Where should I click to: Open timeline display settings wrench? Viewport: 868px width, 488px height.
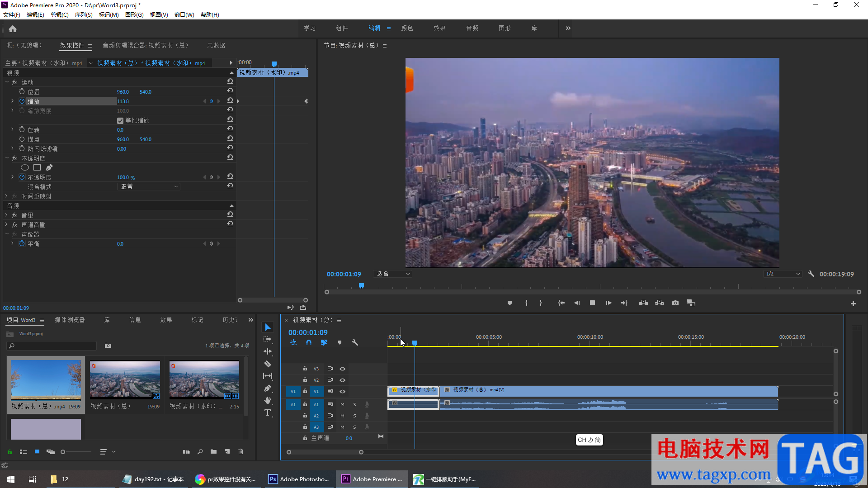tap(355, 343)
